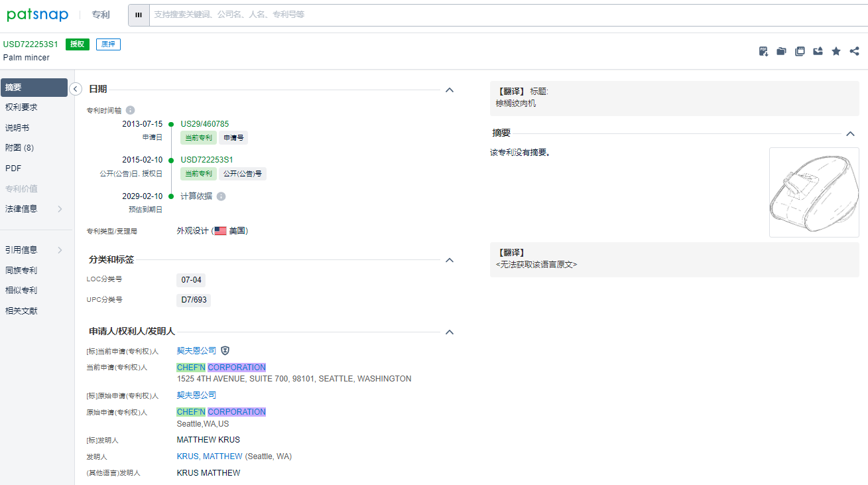Open the PDF sidebar tab
This screenshot has height=485, width=868.
[x=13, y=169]
